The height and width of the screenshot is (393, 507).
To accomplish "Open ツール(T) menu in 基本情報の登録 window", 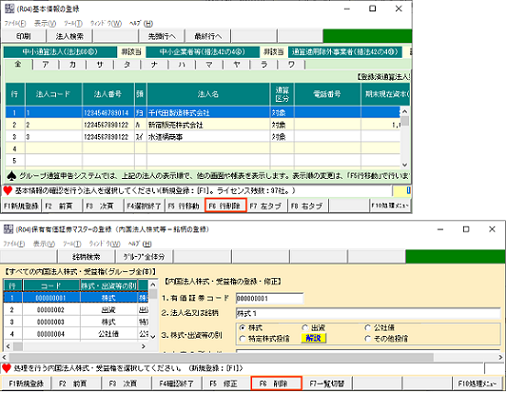I will click(x=73, y=24).
